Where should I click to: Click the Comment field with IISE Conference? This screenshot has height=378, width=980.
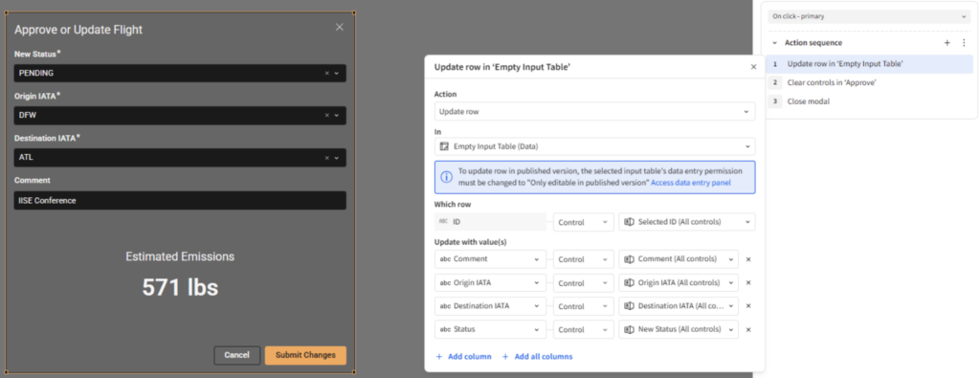click(180, 201)
